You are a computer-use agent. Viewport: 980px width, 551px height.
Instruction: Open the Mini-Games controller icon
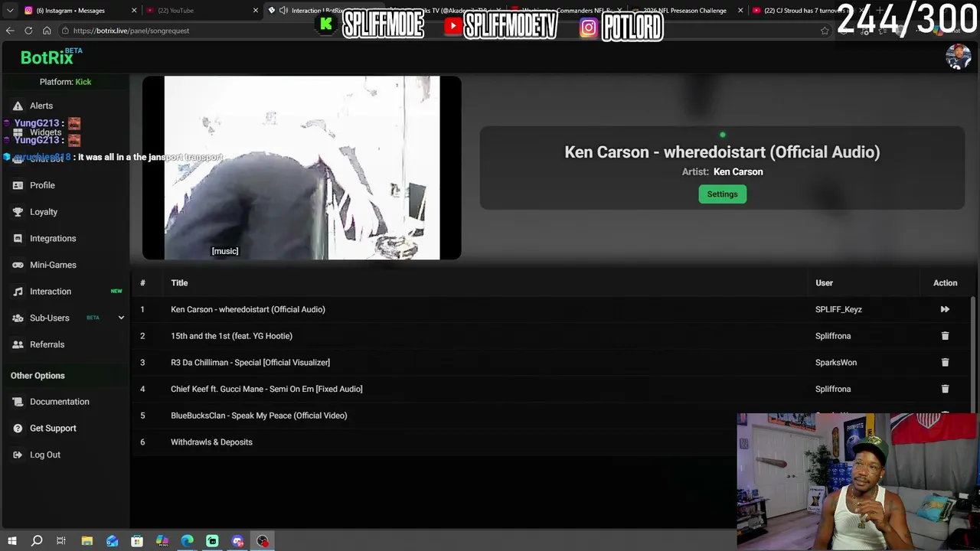[18, 265]
